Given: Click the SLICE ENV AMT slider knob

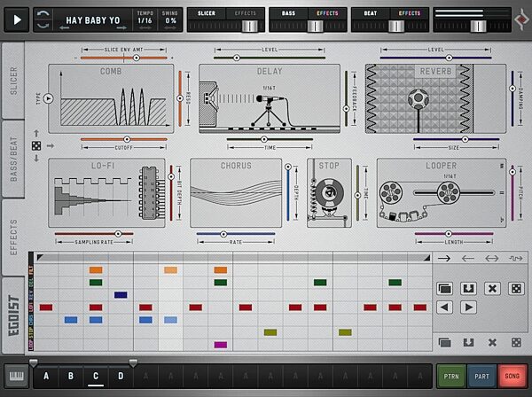Looking at the screenshot, I should click(136, 58).
